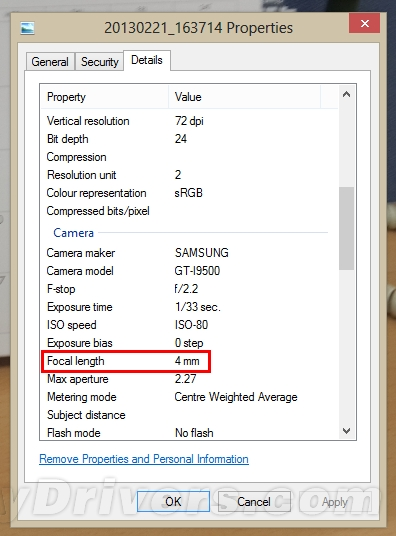Click the Centre Weighted Average value
Viewport: 396px width, 536px height.
(x=236, y=397)
